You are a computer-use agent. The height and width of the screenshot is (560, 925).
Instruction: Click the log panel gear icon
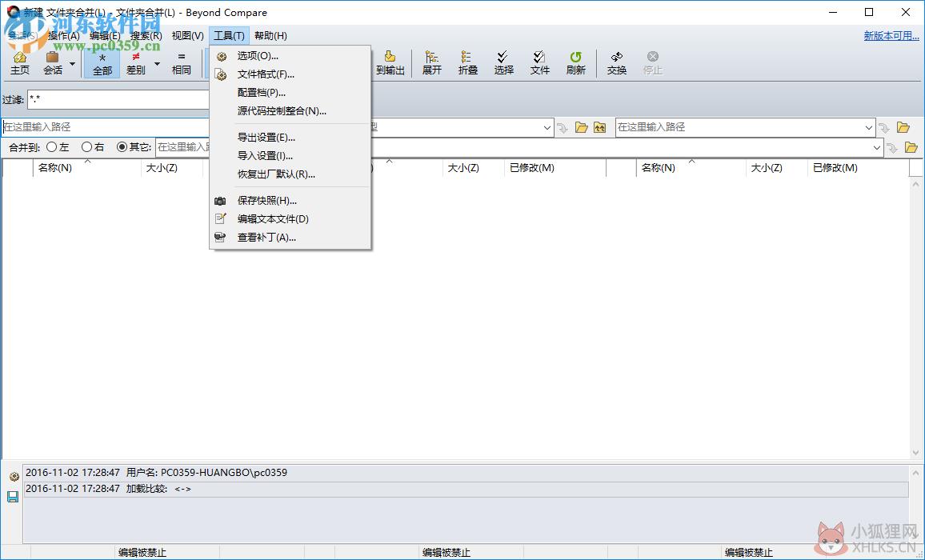(x=14, y=477)
